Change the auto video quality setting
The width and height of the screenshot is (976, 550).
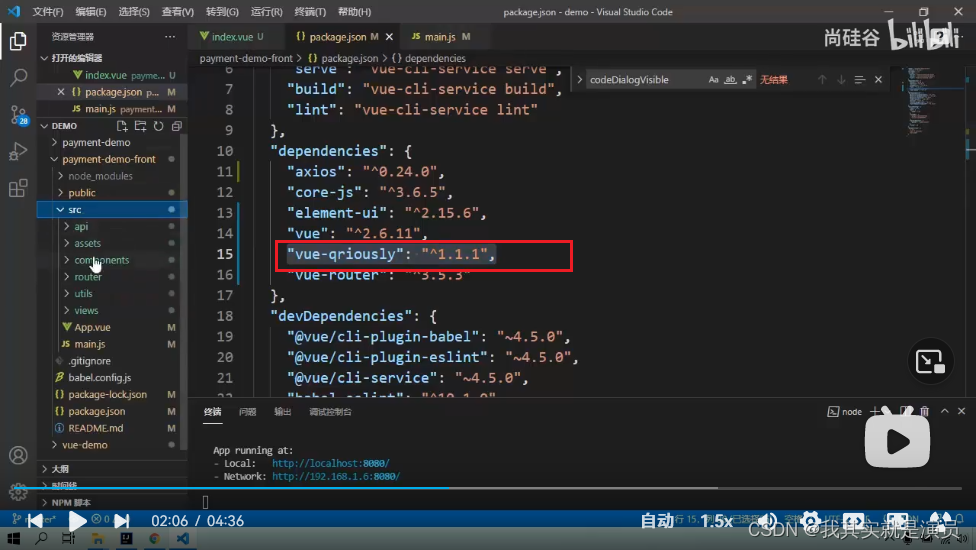click(657, 521)
